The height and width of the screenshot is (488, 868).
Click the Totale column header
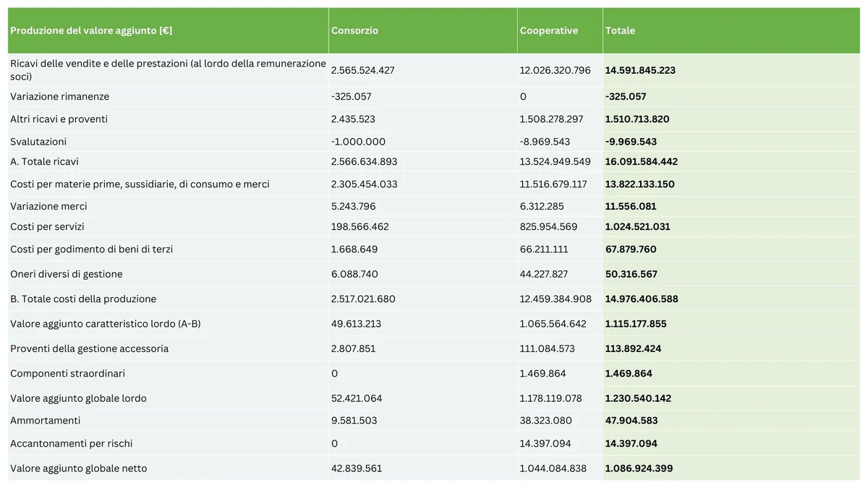click(x=620, y=30)
